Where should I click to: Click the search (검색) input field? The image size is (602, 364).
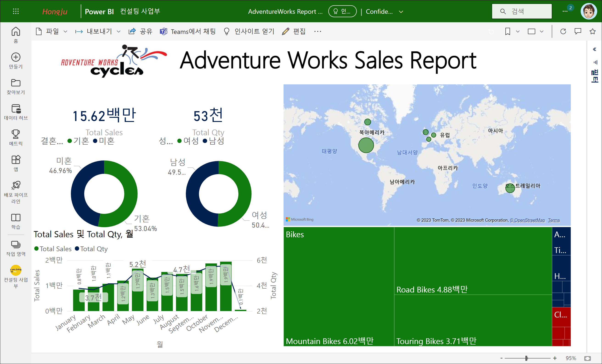click(x=525, y=11)
